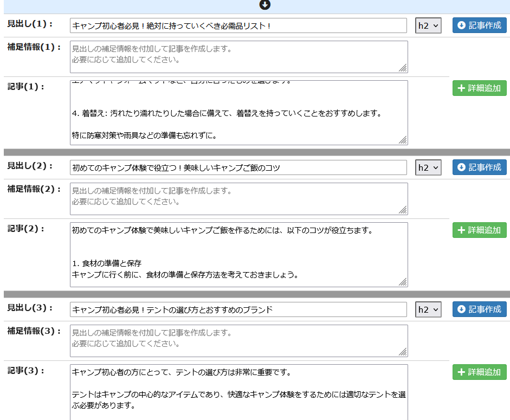Screen dimensions: 510x420
Task: Click 記事作成 button for heading 1
Action: pyautogui.click(x=479, y=25)
